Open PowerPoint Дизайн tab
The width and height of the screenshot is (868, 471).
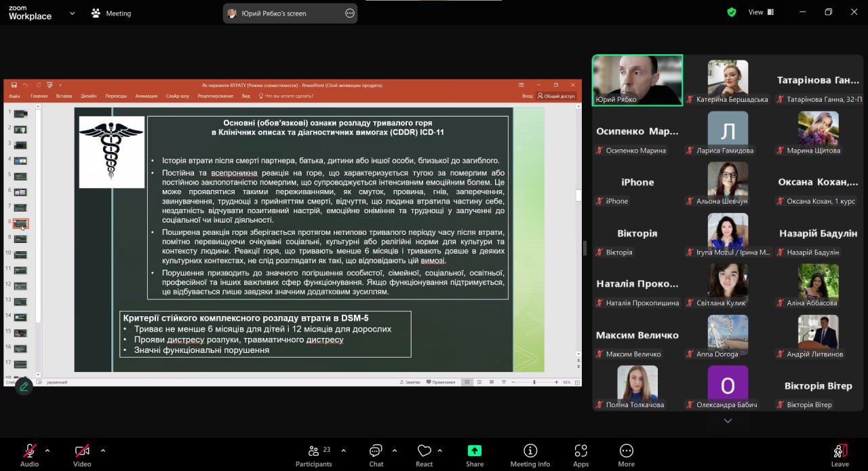click(88, 96)
